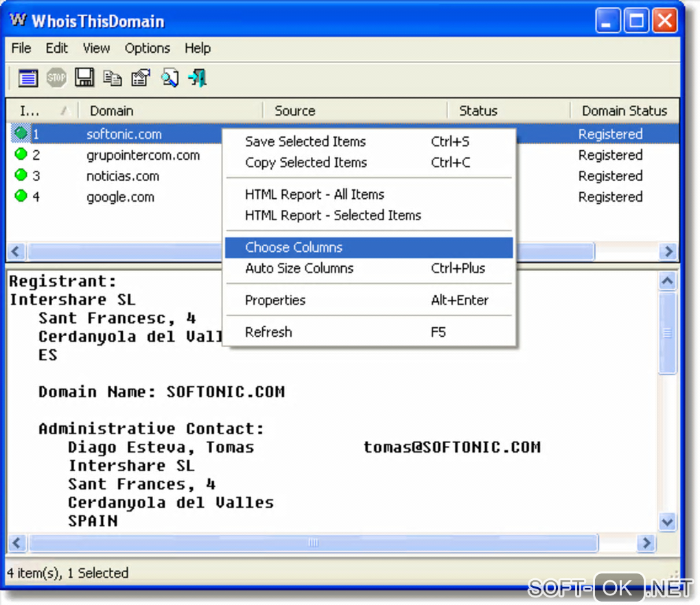Click Refresh in the context menu
Screen dimensions: 700x605
369,332
